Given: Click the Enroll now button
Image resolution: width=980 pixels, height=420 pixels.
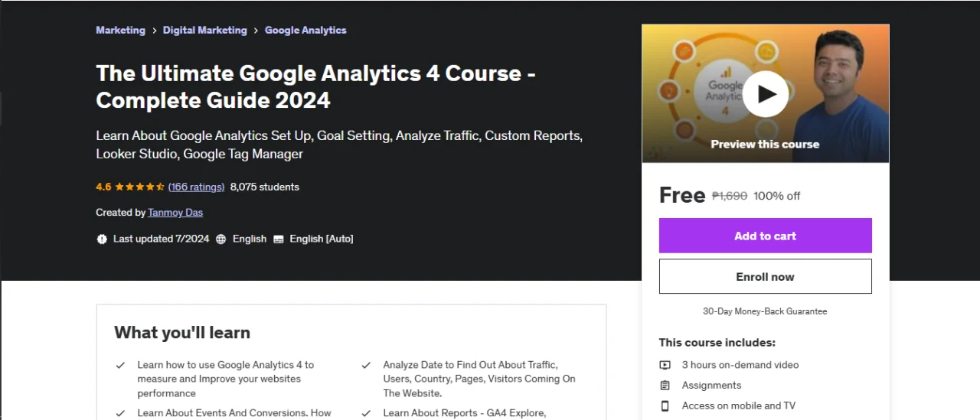Looking at the screenshot, I should click(765, 276).
